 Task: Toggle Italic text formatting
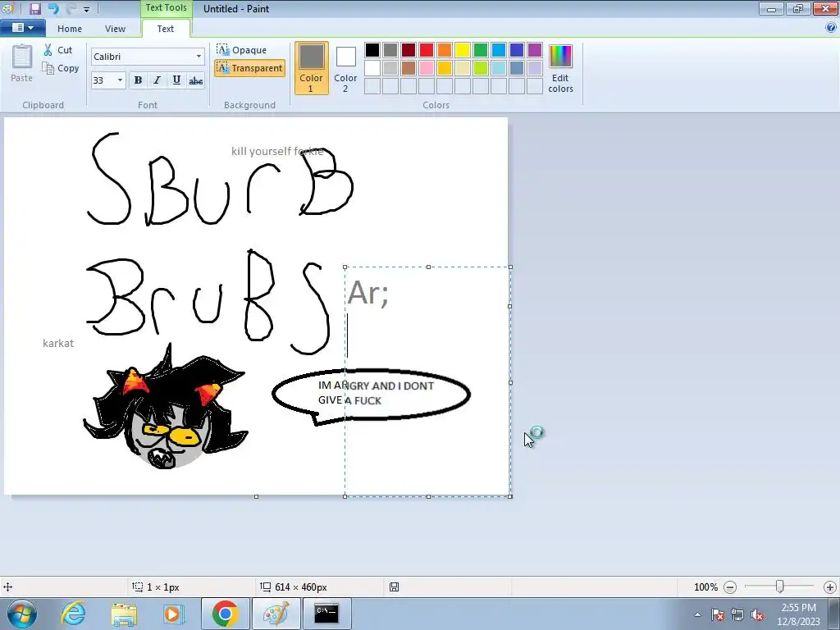click(x=157, y=80)
